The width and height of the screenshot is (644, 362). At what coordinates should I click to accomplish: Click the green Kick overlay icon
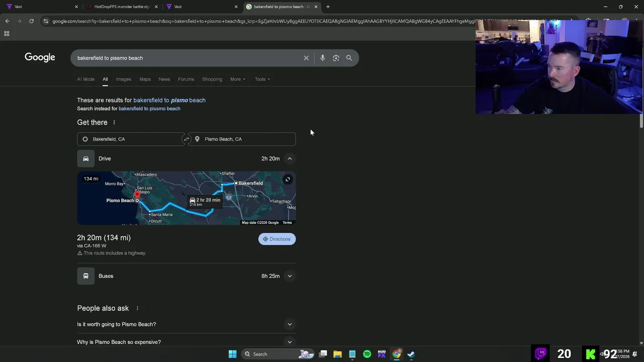tap(591, 354)
